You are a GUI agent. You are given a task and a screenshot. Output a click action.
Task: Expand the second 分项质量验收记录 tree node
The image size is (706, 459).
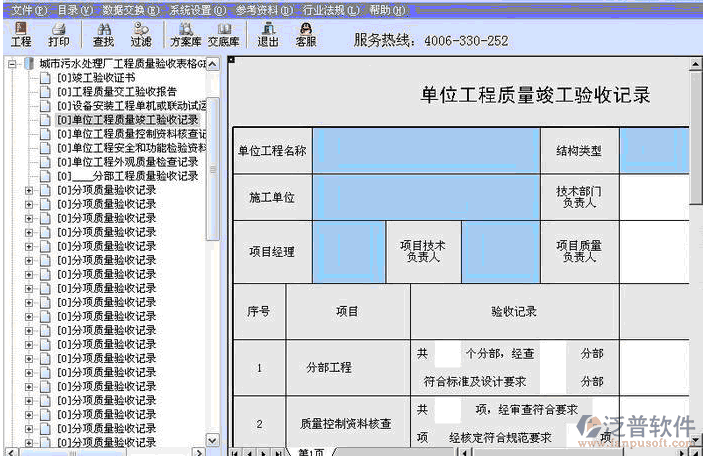[29, 204]
